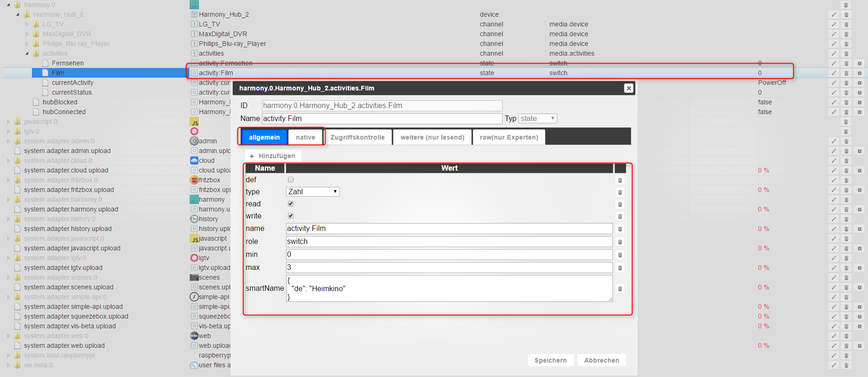Edit system.adapter.cloud.upload with pencil icon

(834, 170)
